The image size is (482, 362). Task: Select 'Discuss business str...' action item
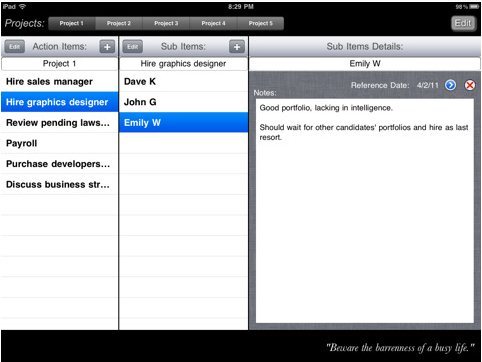59,185
